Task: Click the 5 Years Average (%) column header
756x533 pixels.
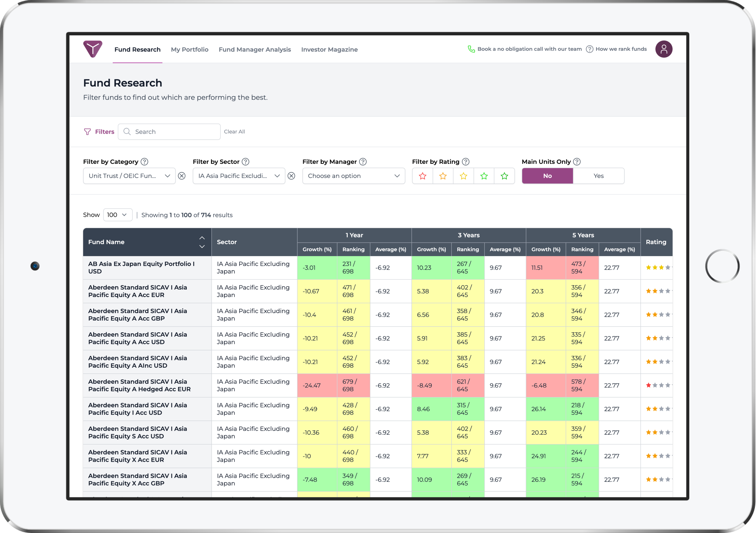Action: [619, 249]
